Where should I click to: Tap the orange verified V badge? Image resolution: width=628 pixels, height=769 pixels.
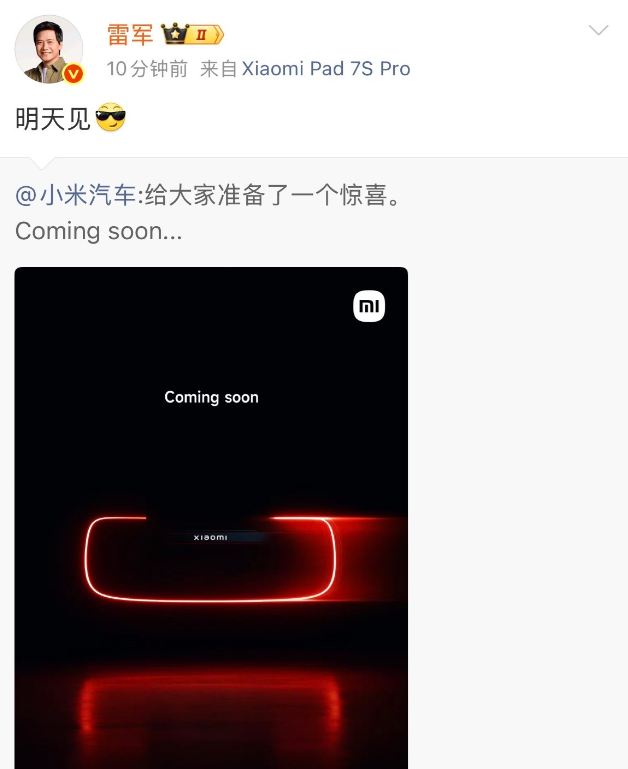click(x=74, y=74)
